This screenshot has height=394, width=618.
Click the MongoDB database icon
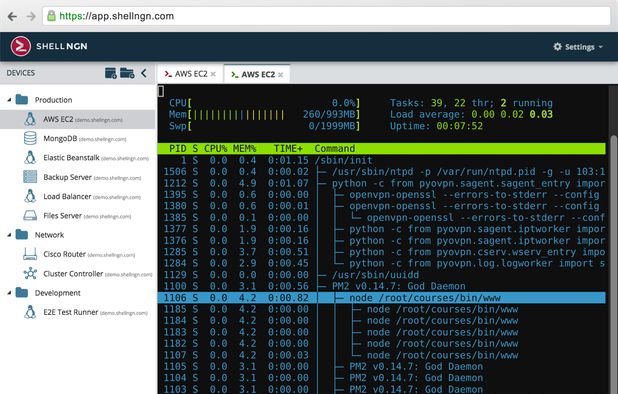click(x=30, y=138)
